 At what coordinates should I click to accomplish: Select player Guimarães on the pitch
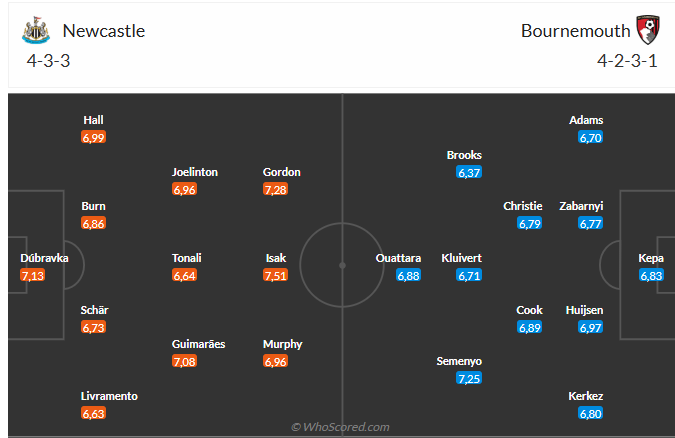(198, 344)
